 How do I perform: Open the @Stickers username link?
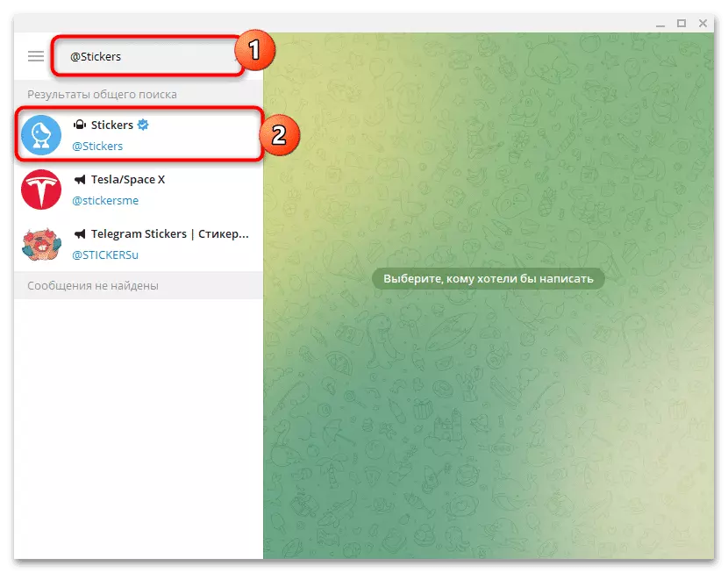coord(97,147)
